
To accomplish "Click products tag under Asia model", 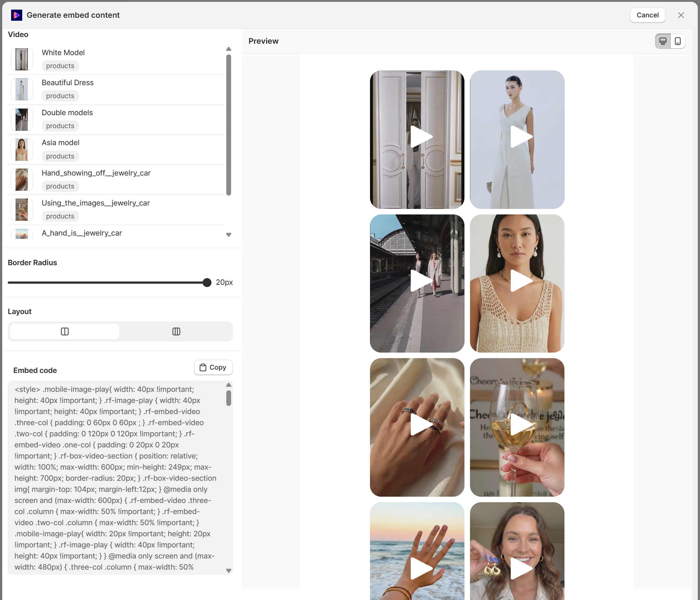I will tap(60, 156).
